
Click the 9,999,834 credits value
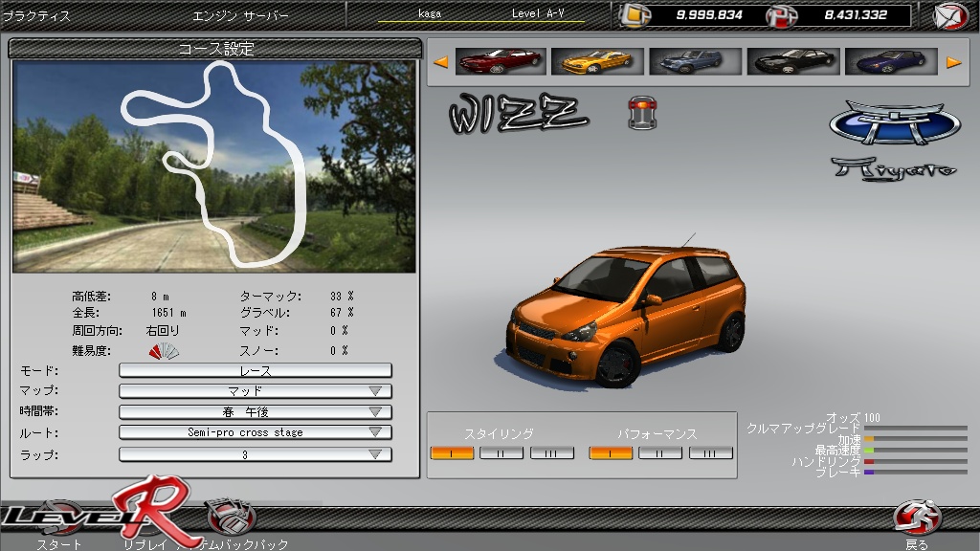[x=709, y=15]
